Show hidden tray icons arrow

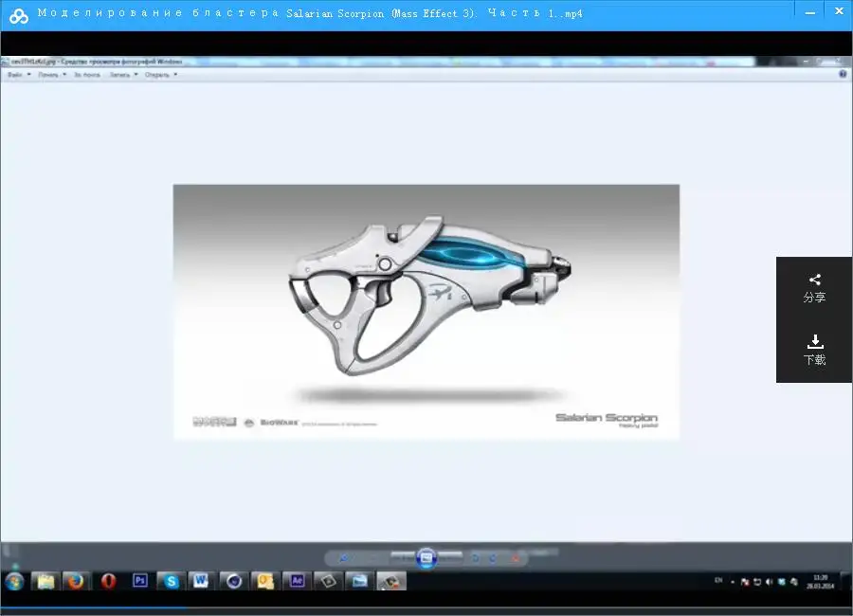(x=733, y=582)
